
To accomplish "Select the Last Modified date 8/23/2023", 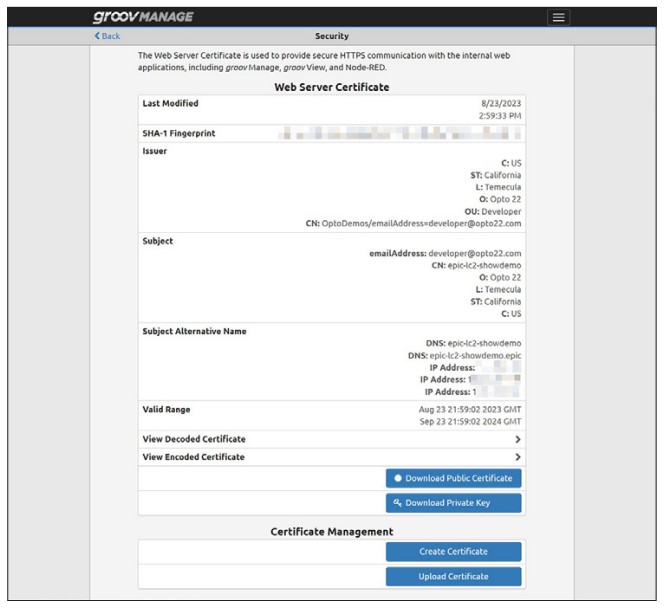I will point(501,103).
